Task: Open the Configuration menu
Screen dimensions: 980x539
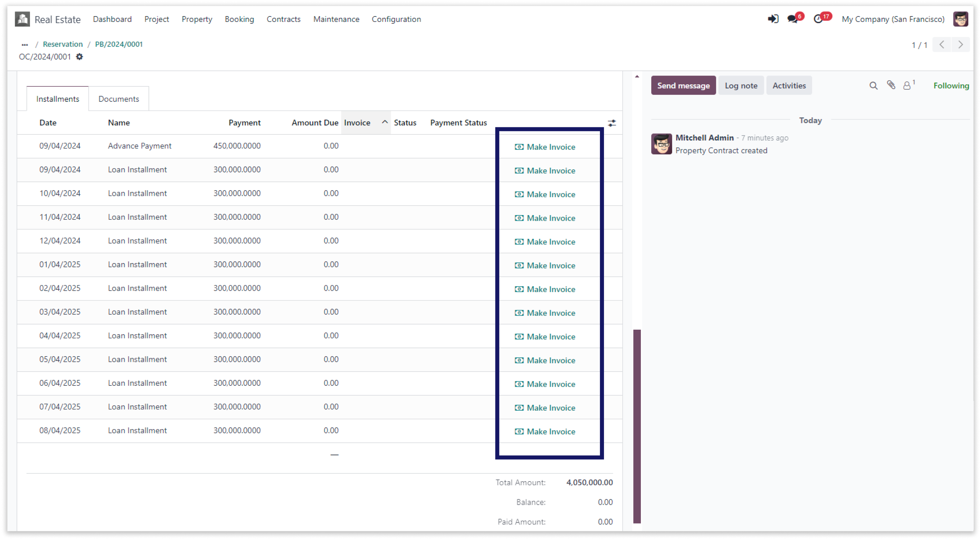Action: [x=396, y=19]
